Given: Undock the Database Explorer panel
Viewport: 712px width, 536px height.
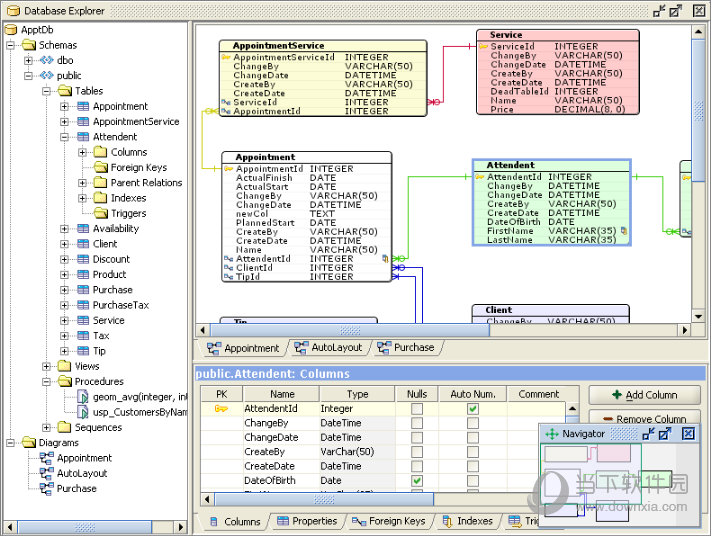Looking at the screenshot, I should (676, 11).
